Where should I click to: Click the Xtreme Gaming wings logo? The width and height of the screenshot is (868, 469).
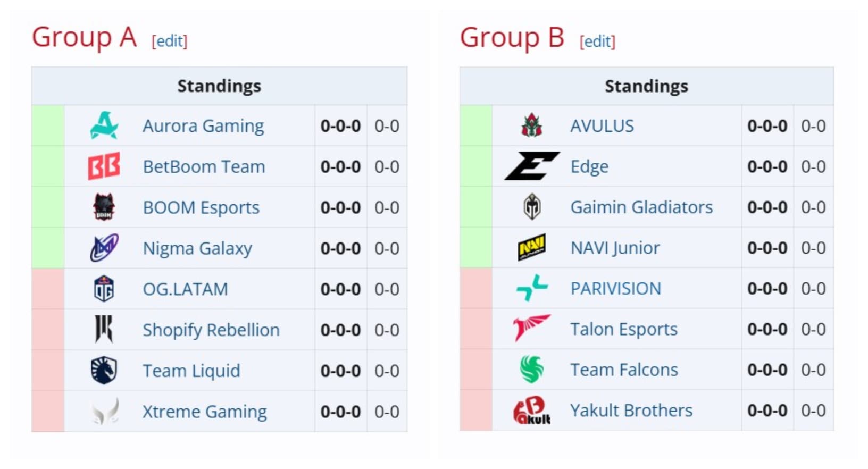click(x=104, y=411)
